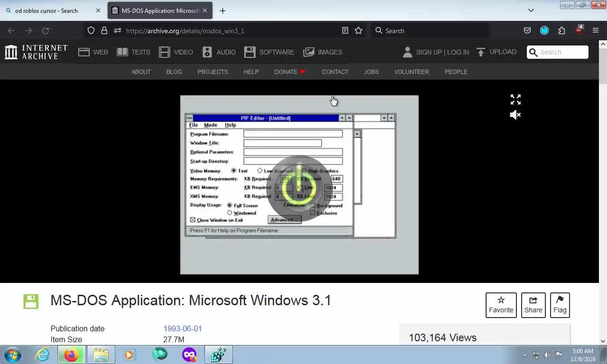Click SIGN UP | LOG IN
This screenshot has width=607, height=364.
tap(442, 52)
